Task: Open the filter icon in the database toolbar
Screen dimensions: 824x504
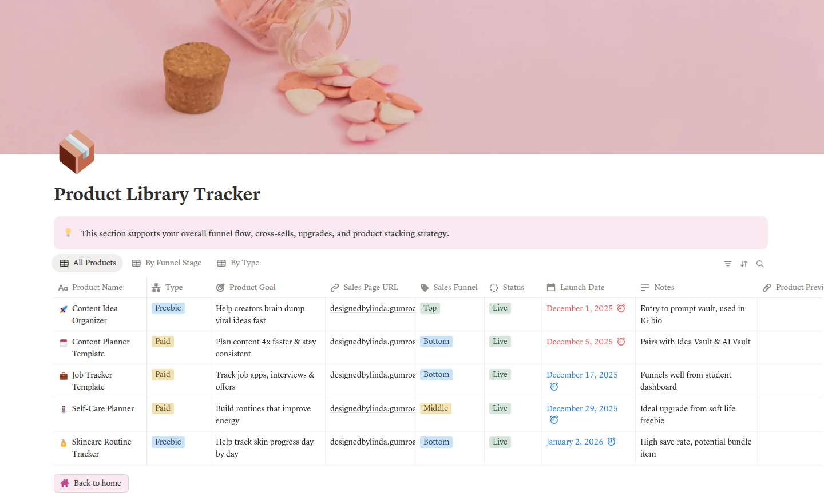Action: (x=728, y=264)
